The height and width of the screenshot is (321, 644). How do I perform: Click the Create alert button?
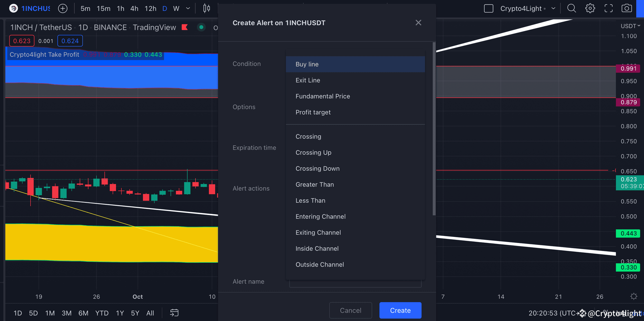coord(400,310)
